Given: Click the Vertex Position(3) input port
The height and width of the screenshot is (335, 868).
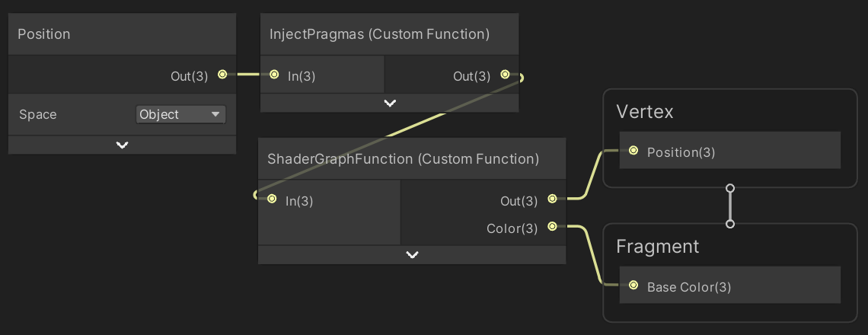Looking at the screenshot, I should (633, 151).
